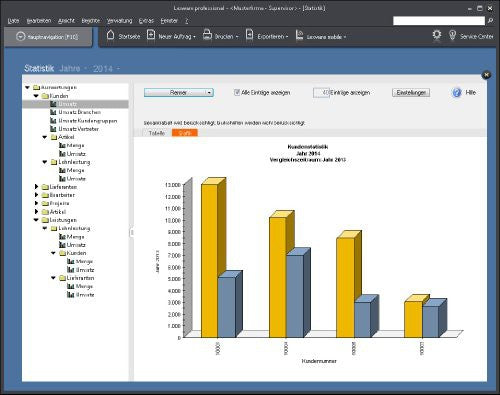Open the Fenster menu

[x=169, y=21]
